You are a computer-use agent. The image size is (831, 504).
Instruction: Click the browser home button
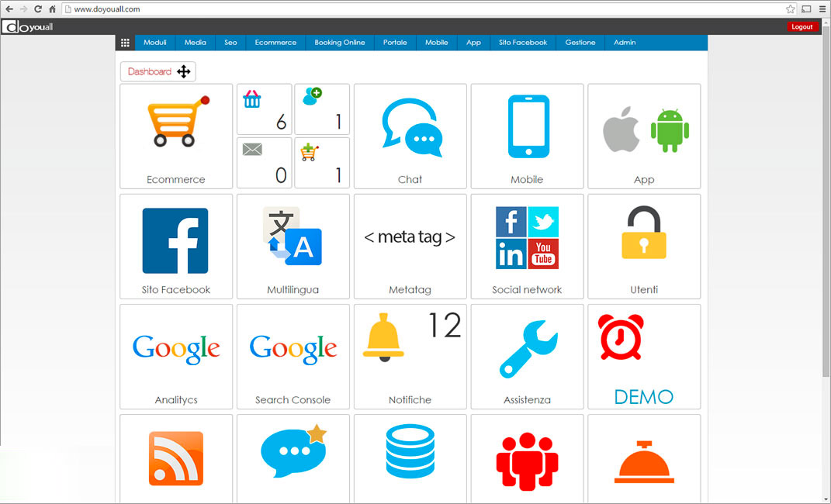point(52,9)
